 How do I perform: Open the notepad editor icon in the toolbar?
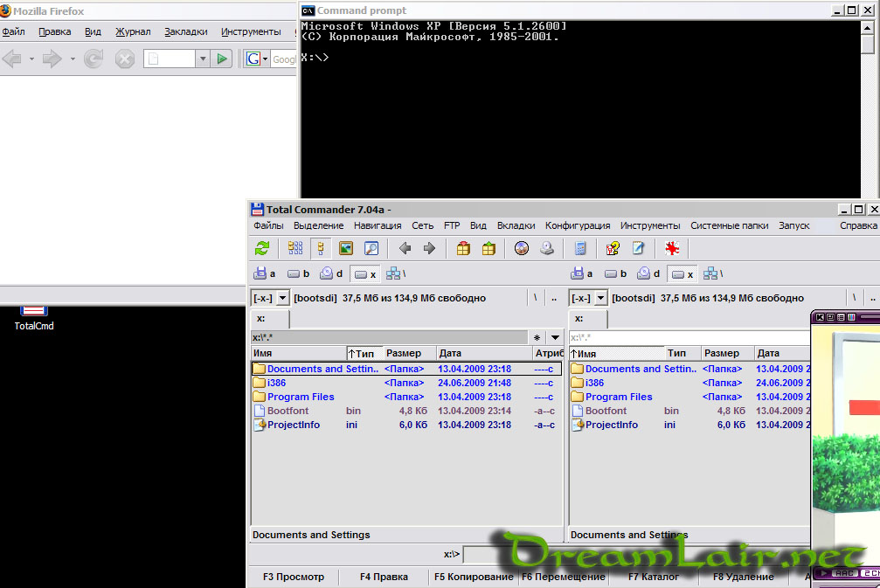[x=638, y=248]
